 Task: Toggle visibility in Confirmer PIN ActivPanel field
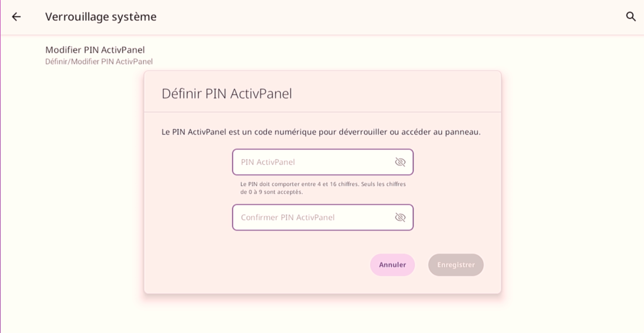tap(400, 217)
